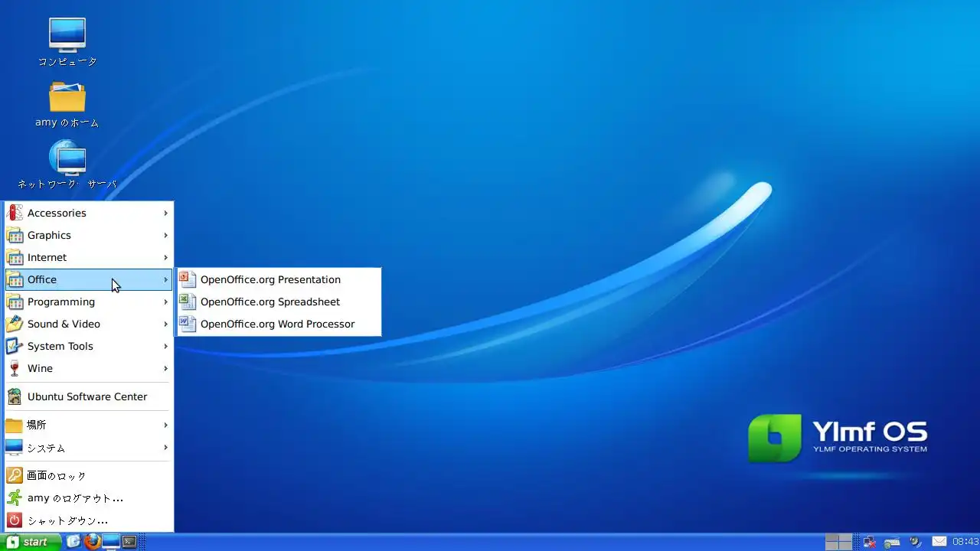Select amy のログアウト... entry
Viewport: 980px width, 551px height.
tap(88, 497)
